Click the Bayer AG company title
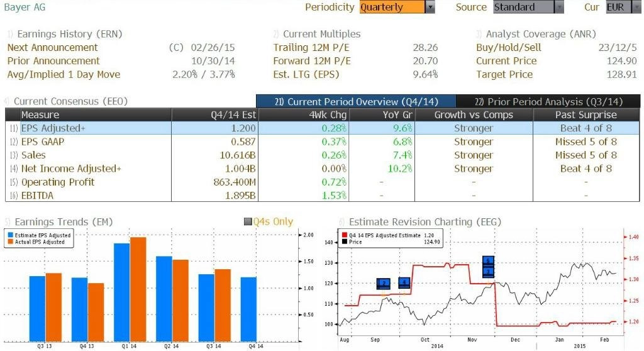The image size is (644, 351). pos(25,7)
